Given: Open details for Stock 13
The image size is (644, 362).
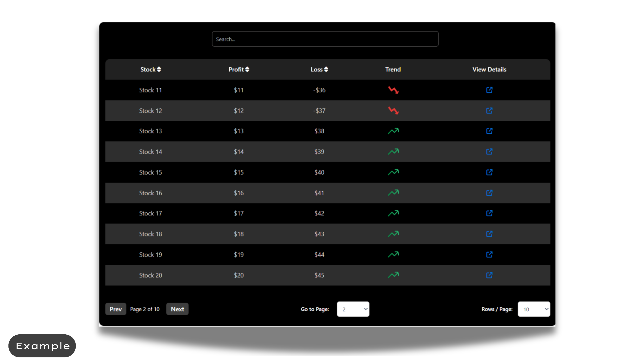Looking at the screenshot, I should point(489,131).
